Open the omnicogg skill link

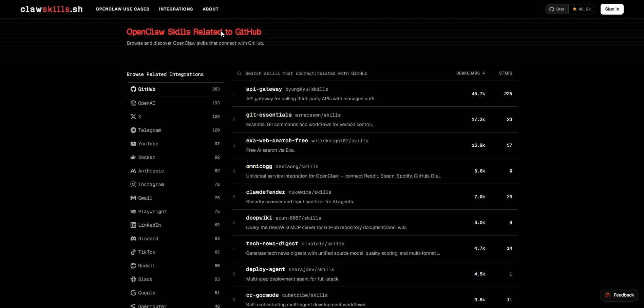259,166
